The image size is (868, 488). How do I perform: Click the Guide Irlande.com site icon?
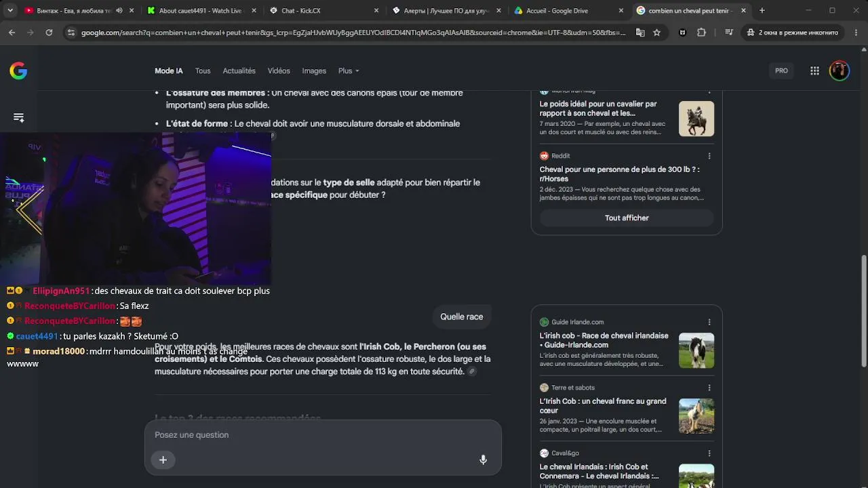point(544,322)
